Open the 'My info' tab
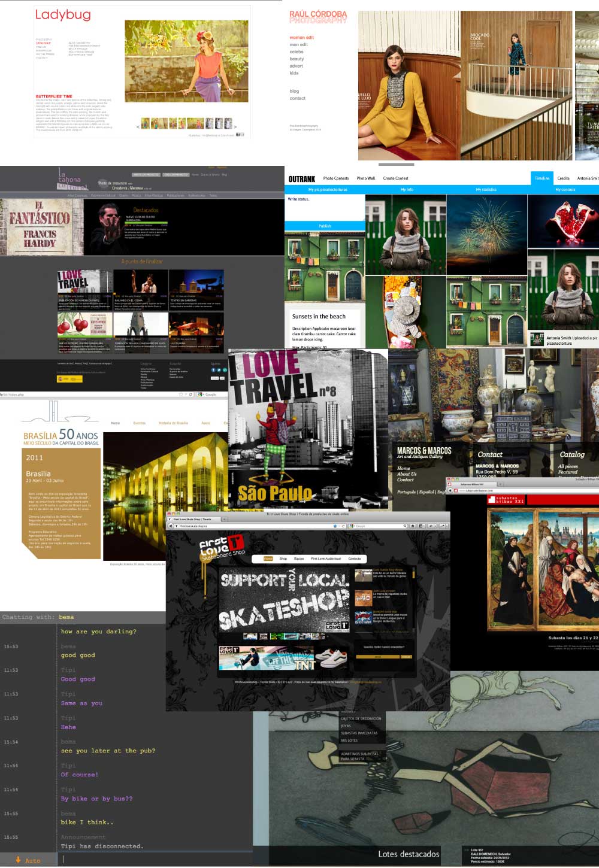Screen dimensions: 599x868 [407, 190]
